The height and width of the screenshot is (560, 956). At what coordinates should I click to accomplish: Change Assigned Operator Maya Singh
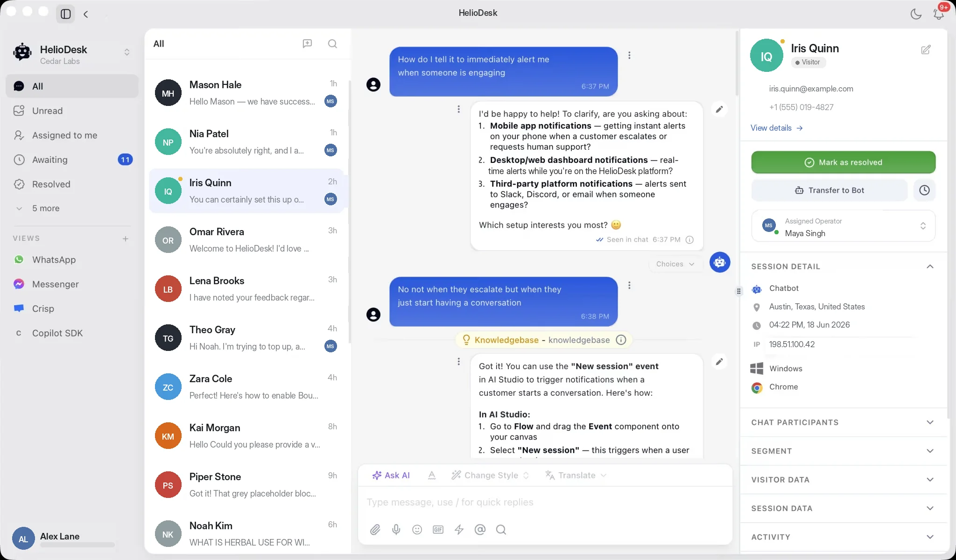click(x=843, y=226)
